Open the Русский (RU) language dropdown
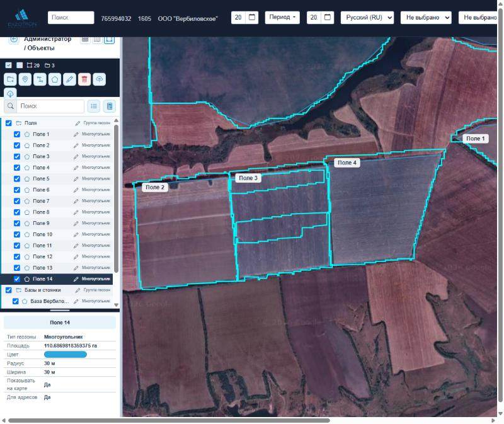The height and width of the screenshot is (424, 504). (367, 18)
